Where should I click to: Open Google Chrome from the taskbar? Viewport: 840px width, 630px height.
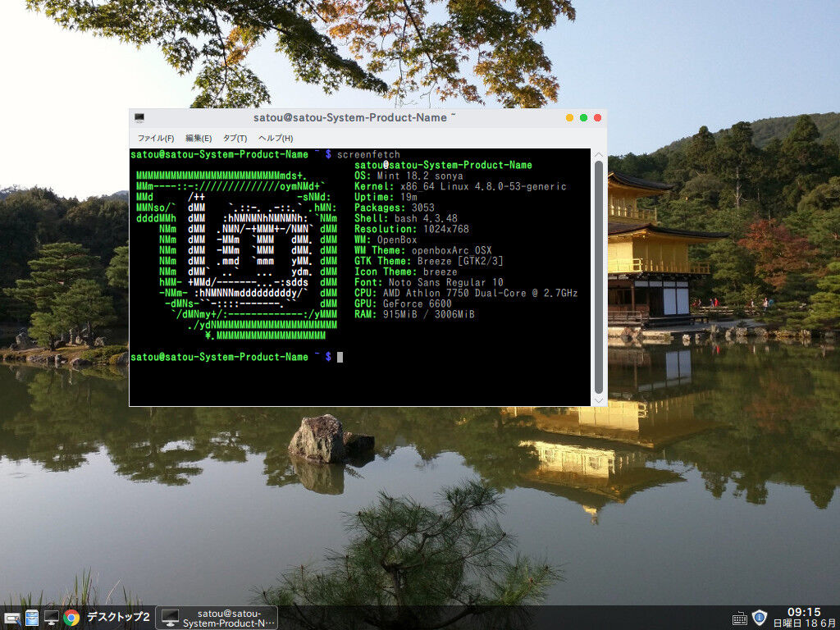pos(72,618)
